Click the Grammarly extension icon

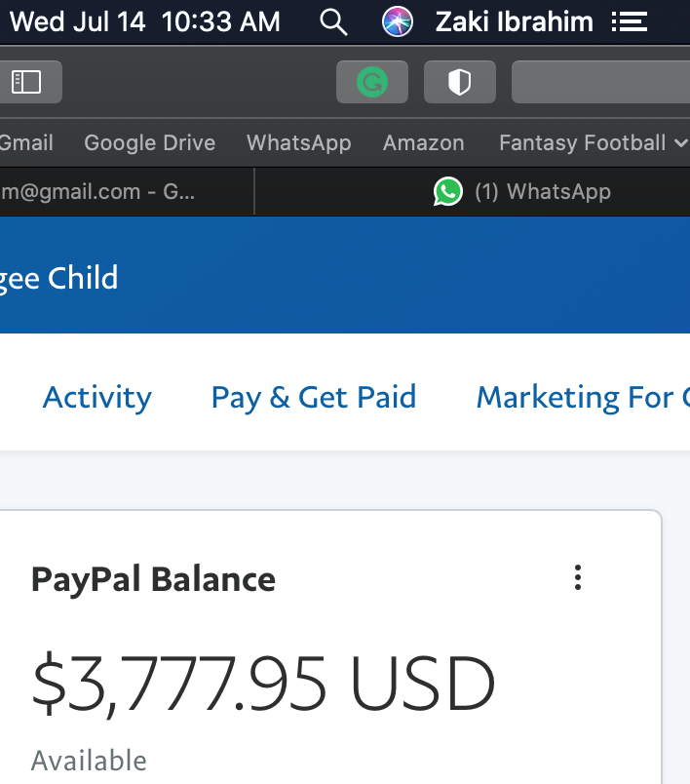(371, 82)
